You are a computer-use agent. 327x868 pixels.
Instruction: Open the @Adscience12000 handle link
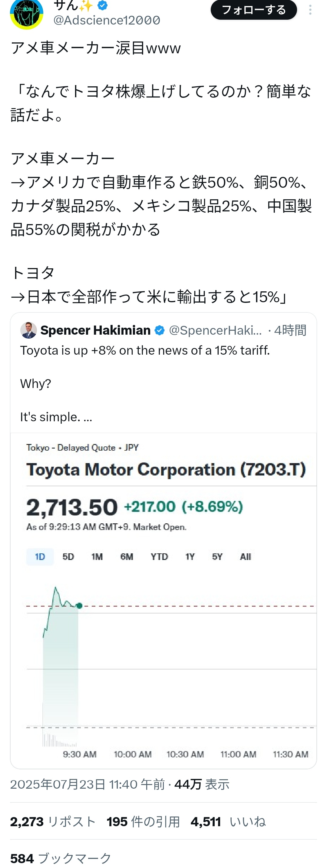pyautogui.click(x=107, y=21)
